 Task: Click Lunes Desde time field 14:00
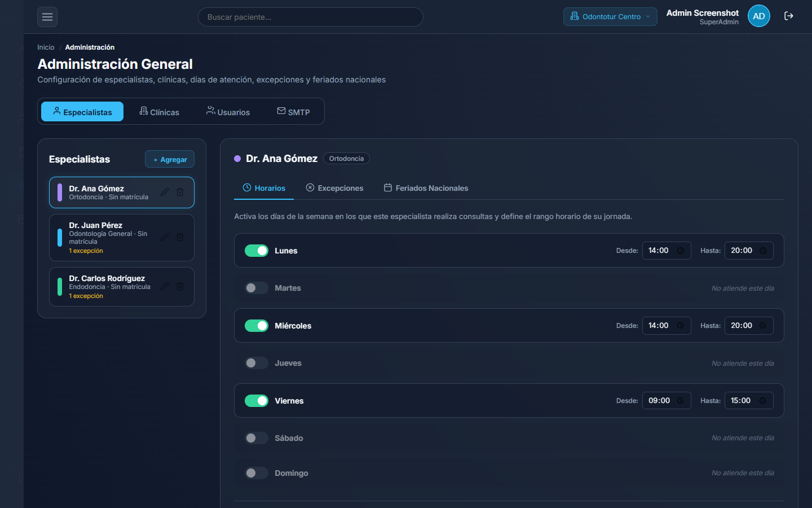667,251
